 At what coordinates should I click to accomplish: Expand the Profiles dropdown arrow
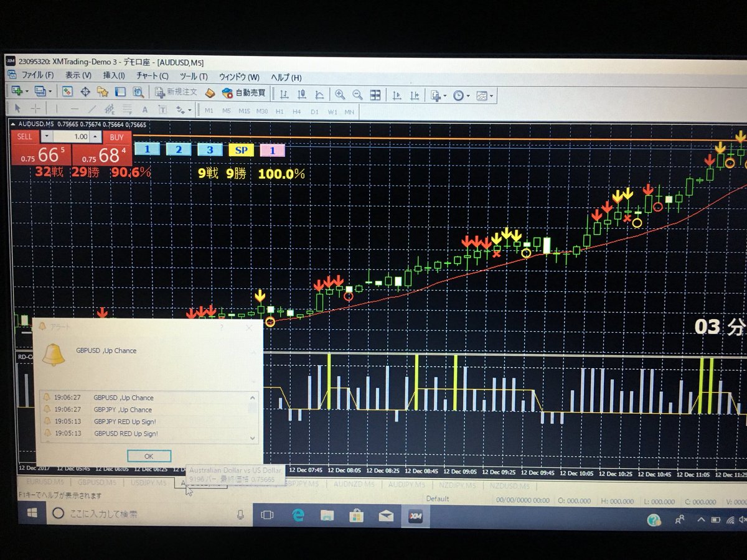pos(50,91)
